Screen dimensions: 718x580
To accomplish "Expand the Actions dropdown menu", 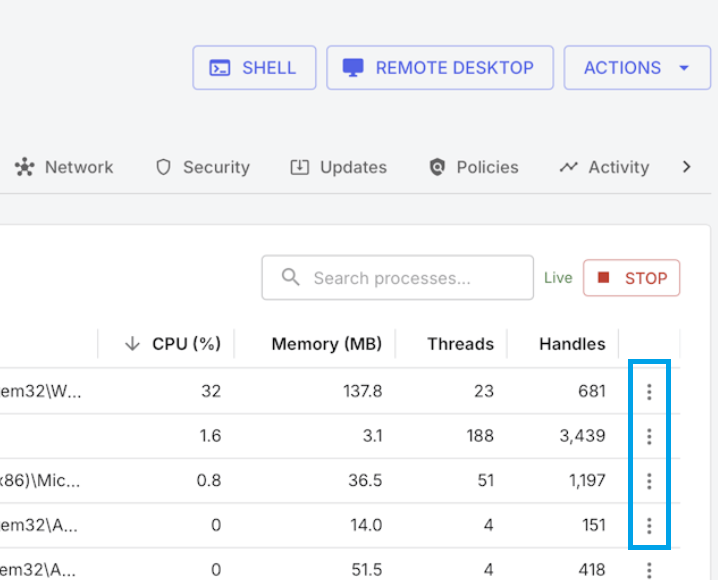I will tap(636, 68).
